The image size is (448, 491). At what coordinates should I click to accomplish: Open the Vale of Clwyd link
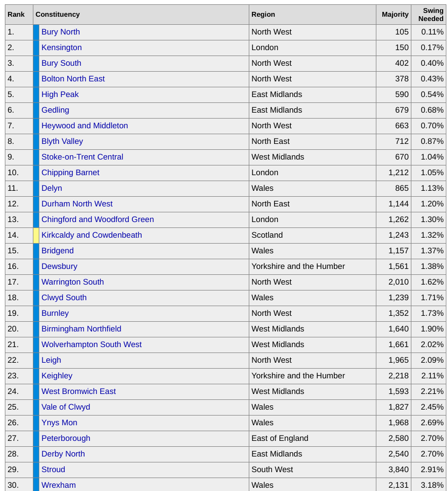click(66, 407)
